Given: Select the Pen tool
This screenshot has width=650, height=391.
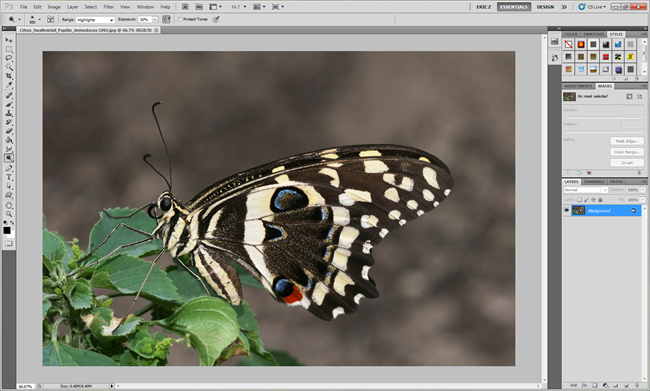Looking at the screenshot, I should point(9,168).
